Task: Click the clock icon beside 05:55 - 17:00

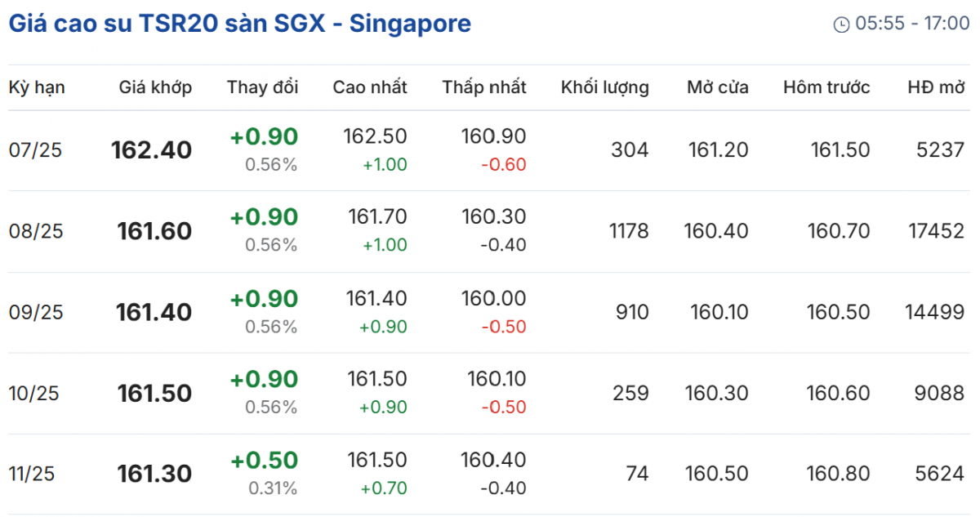Action: tap(841, 25)
